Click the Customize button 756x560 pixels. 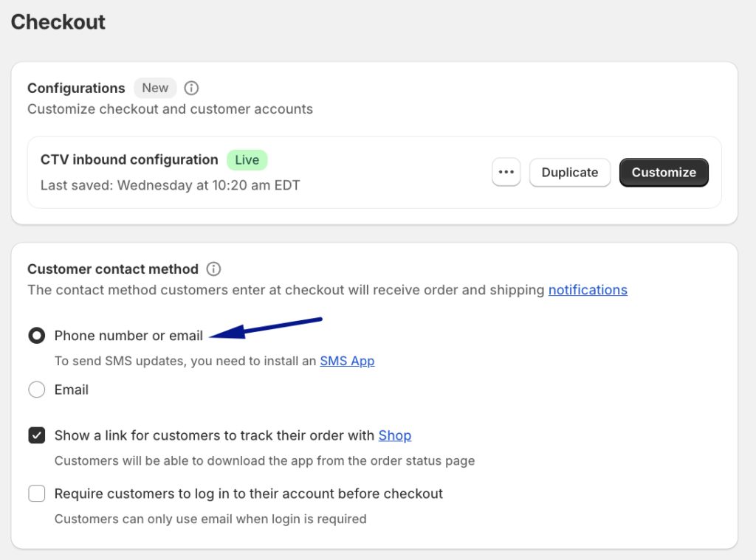[663, 172]
